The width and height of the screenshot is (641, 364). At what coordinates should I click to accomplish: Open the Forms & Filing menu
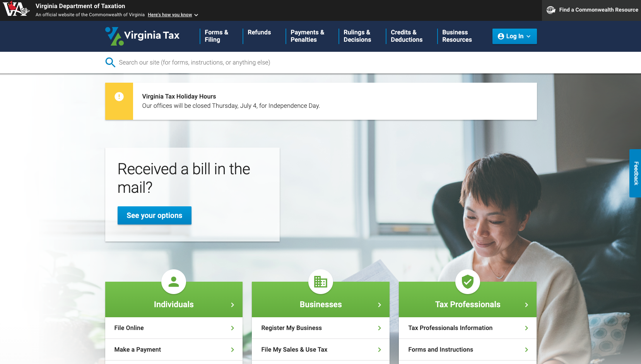click(x=217, y=36)
